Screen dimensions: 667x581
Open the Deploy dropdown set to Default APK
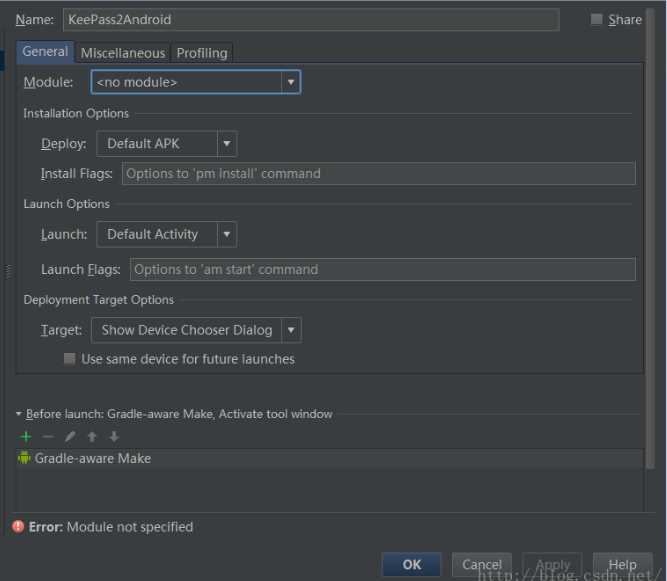[x=166, y=143]
